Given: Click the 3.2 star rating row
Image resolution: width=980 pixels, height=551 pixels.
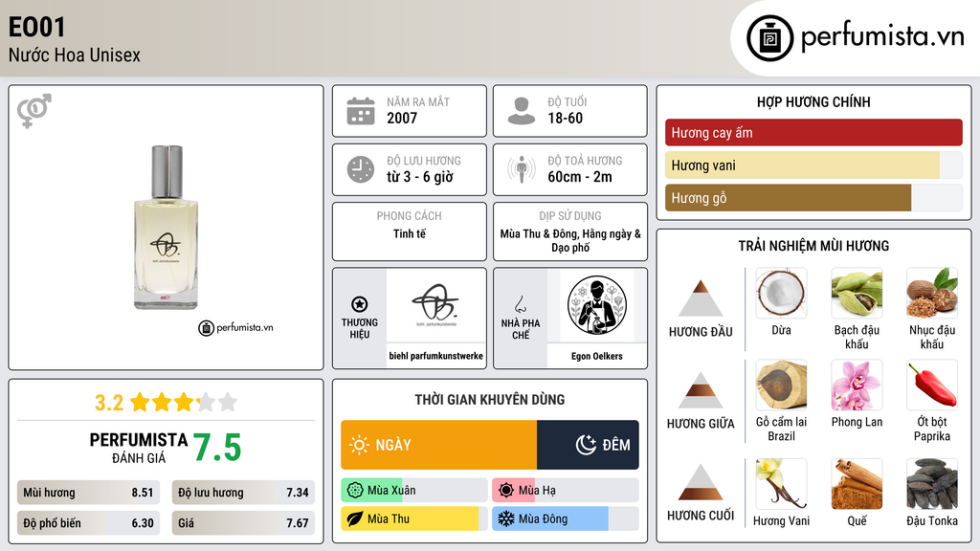Looking at the screenshot, I should click(167, 403).
